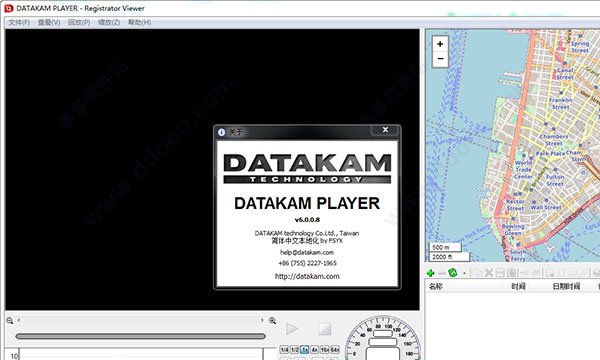
Task: Click World Trade Center label on map
Action: tap(523, 169)
